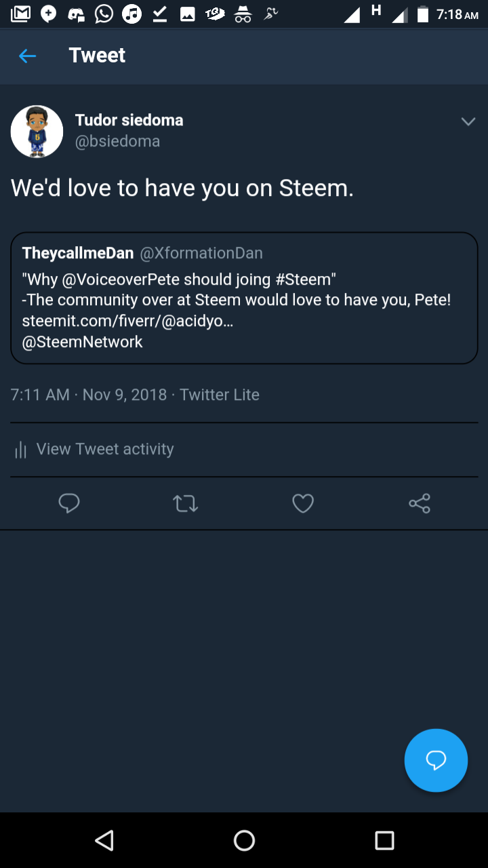488x868 pixels.
Task: Open tweet options chevron dropdown
Action: tap(468, 121)
